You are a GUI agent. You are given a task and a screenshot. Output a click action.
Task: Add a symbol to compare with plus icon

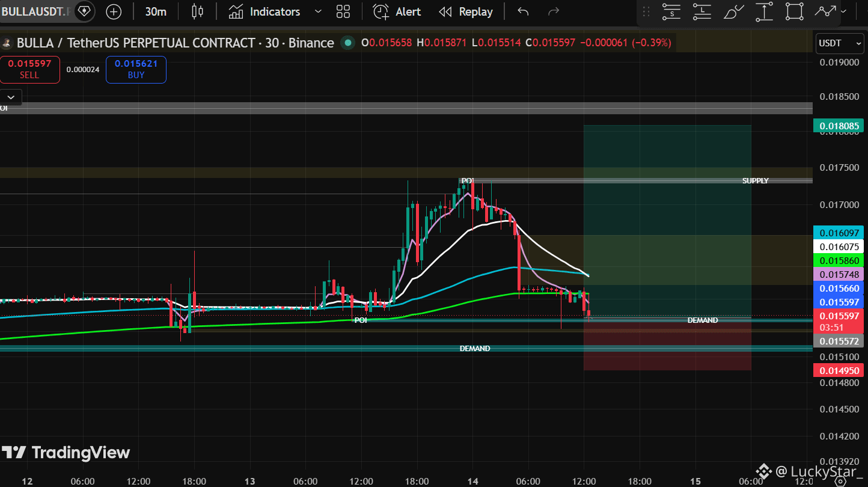[114, 11]
